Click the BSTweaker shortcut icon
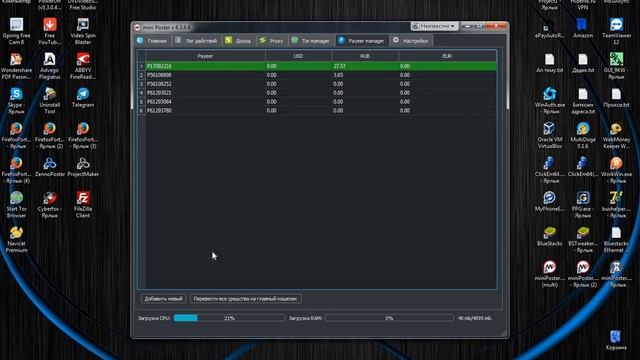Viewport: 640px width, 360px height. [x=583, y=240]
